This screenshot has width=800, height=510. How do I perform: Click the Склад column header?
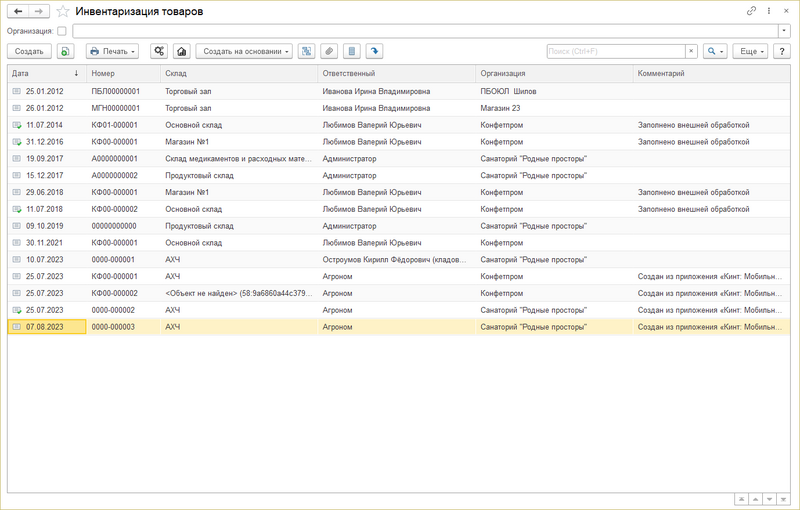[x=239, y=73]
